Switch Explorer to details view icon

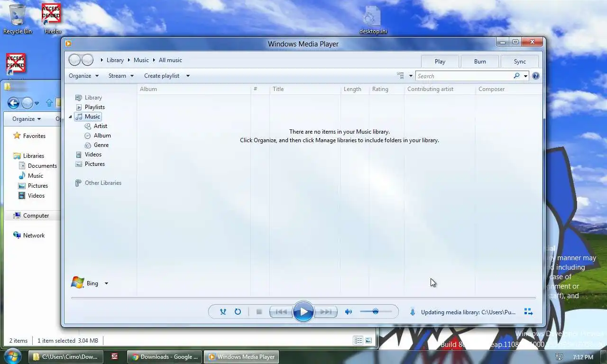coord(358,340)
